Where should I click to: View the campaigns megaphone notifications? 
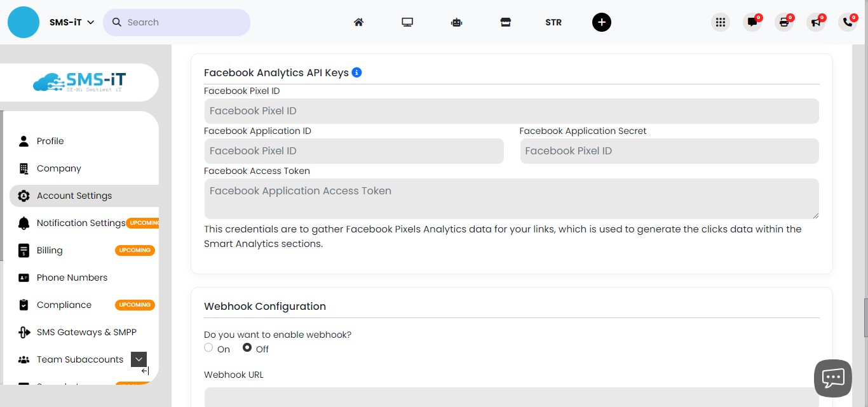(x=816, y=22)
